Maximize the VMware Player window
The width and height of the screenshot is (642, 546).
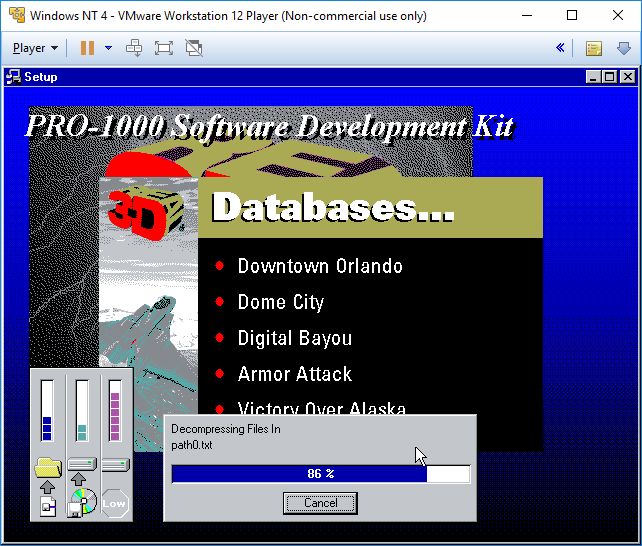(572, 16)
